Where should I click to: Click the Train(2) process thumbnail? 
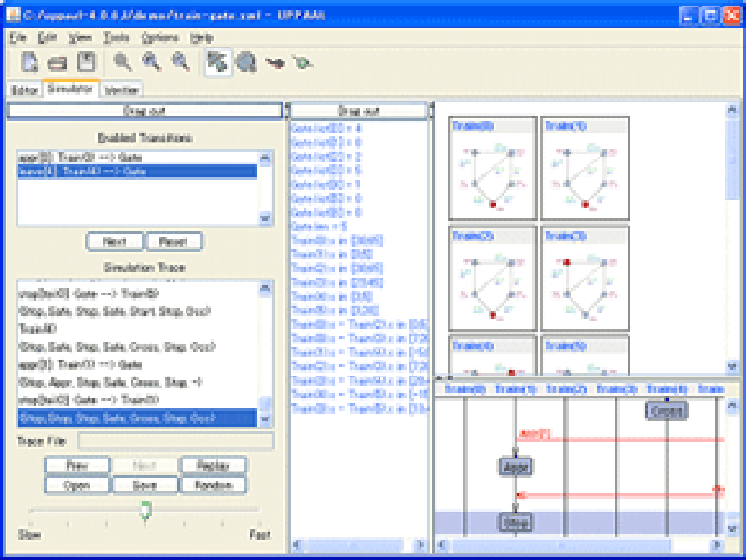493,278
